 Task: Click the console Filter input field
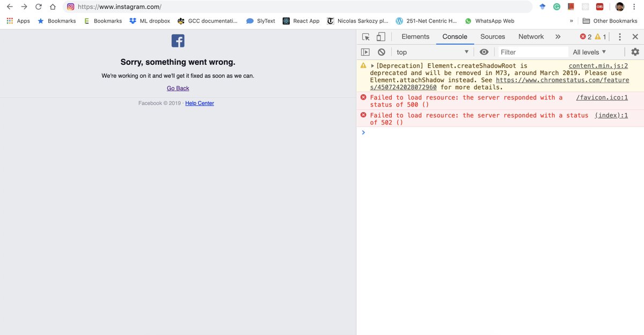532,52
